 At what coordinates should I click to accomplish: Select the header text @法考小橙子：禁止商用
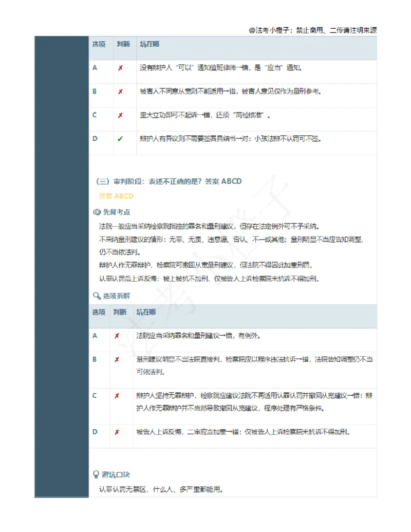(x=286, y=30)
